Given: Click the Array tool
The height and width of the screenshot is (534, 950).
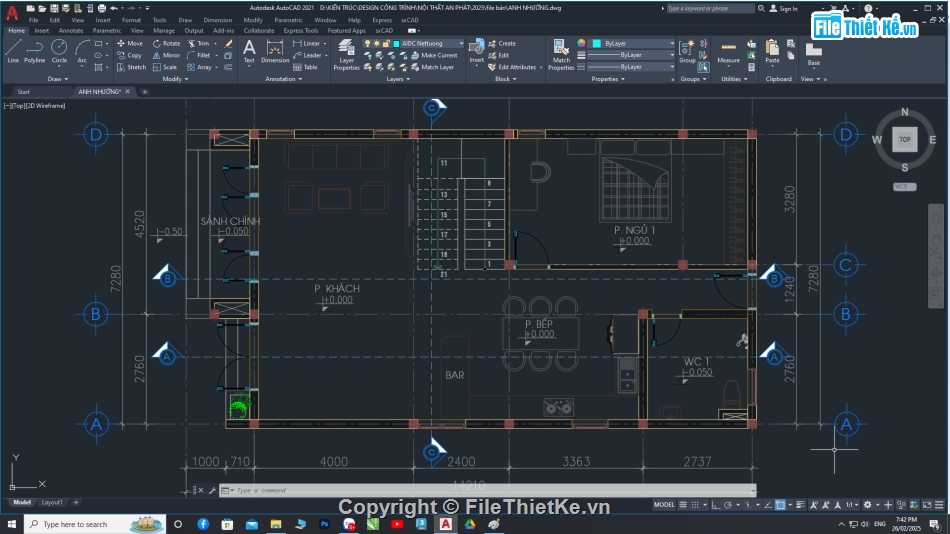Looking at the screenshot, I should pyautogui.click(x=199, y=67).
